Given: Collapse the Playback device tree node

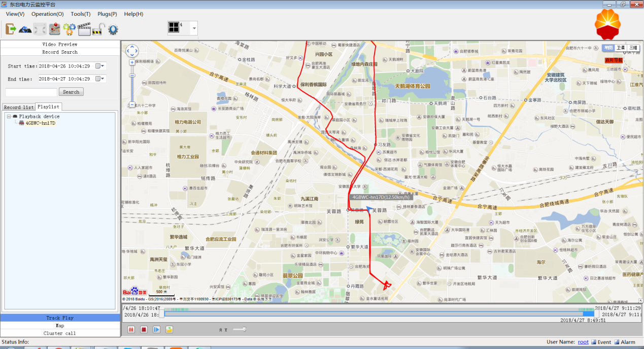Looking at the screenshot, I should point(9,117).
